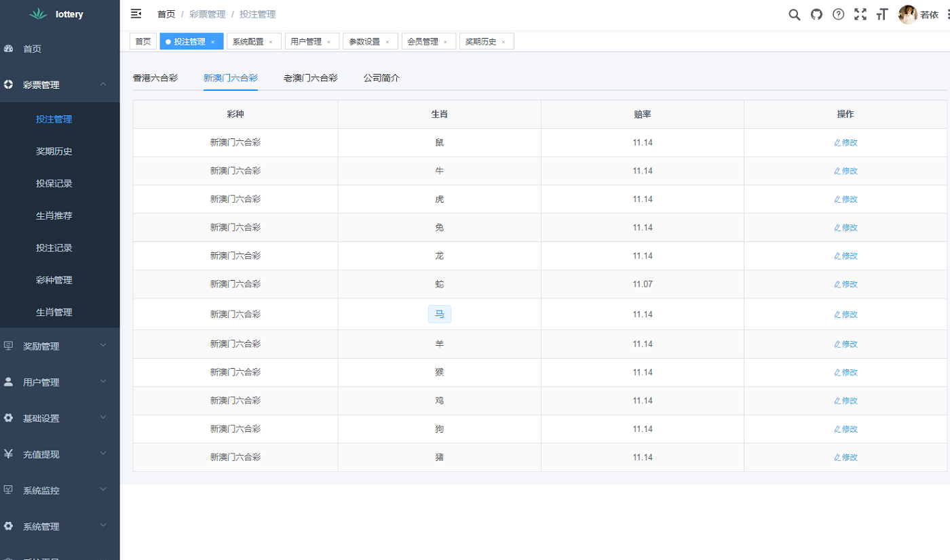Viewport: 950px width, 560px height.
Task: Click 修改 link for the 蛇 row
Action: coord(845,284)
